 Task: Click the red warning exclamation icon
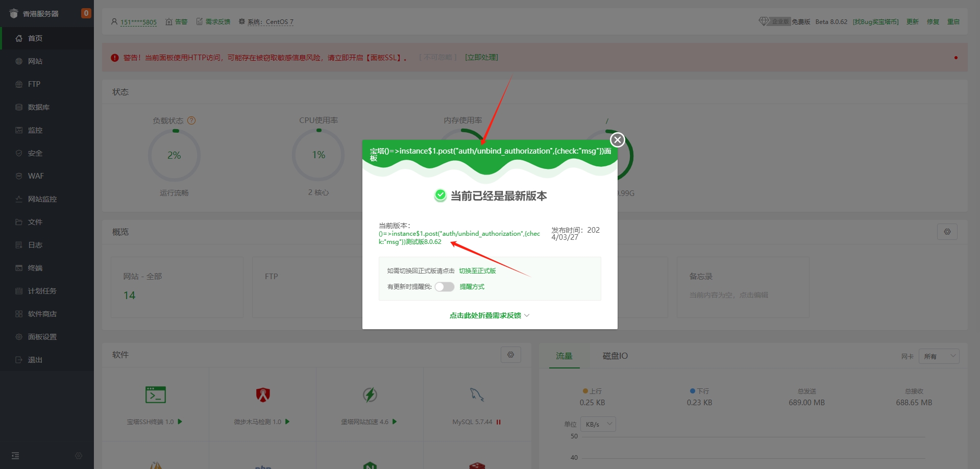coord(115,58)
